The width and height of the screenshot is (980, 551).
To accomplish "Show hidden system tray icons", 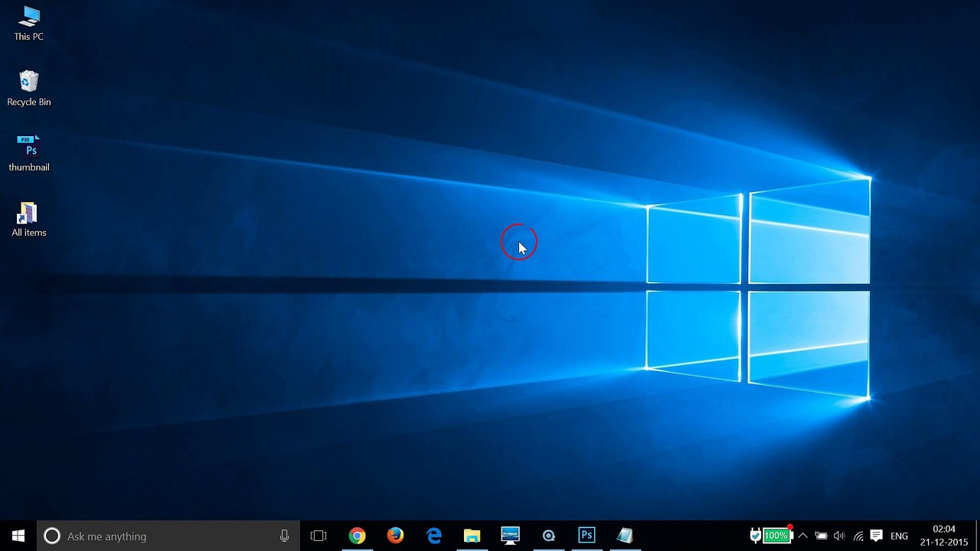I will point(802,536).
